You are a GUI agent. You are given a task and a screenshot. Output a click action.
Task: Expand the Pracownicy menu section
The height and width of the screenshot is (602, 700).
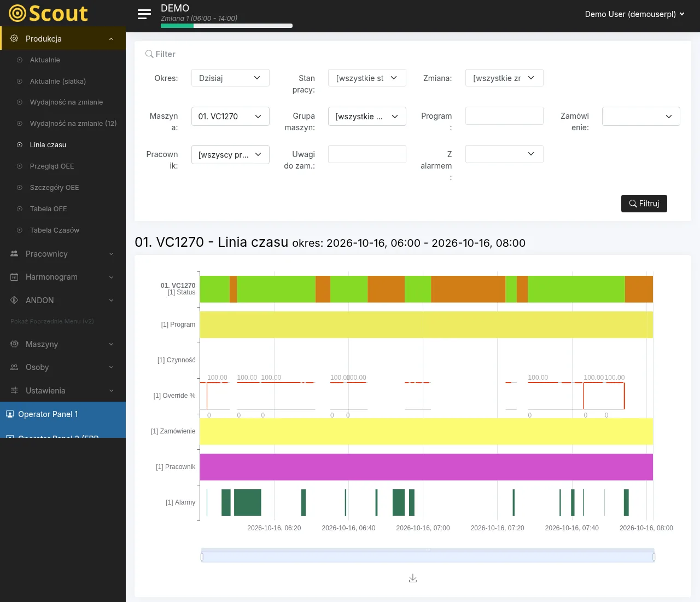point(63,254)
